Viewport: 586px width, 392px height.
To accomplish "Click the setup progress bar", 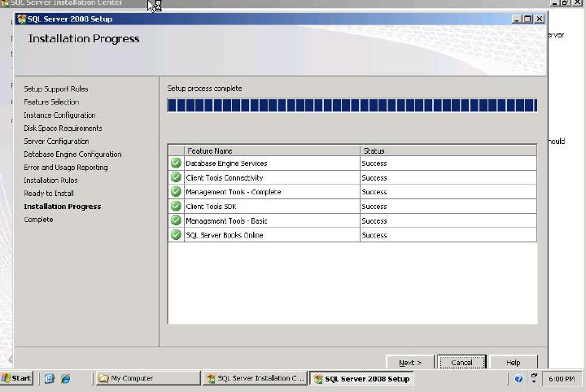I will click(352, 105).
